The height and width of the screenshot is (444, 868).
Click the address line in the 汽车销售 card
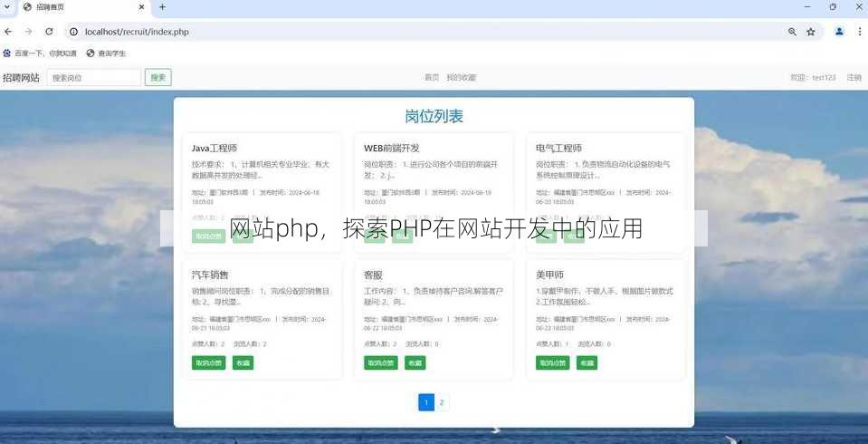point(260,323)
